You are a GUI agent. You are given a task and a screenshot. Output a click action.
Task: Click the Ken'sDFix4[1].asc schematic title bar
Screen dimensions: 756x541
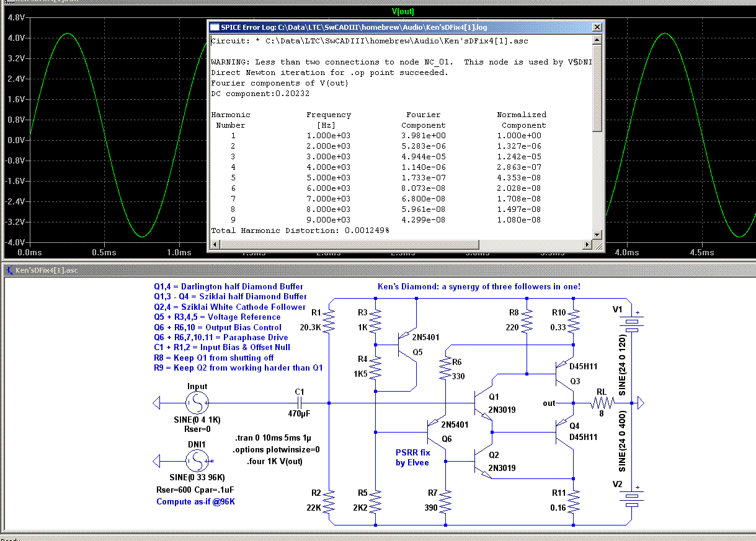[x=378, y=270]
